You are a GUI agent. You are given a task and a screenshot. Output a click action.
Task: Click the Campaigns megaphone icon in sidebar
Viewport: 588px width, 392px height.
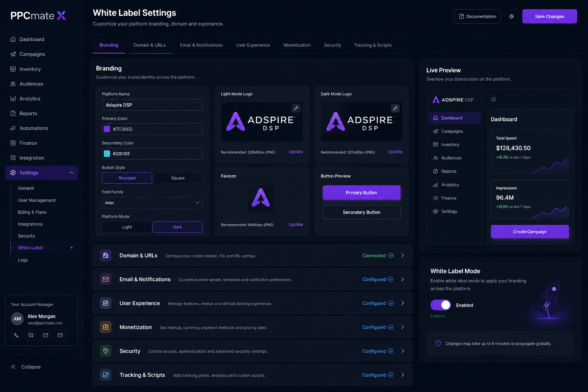click(13, 54)
